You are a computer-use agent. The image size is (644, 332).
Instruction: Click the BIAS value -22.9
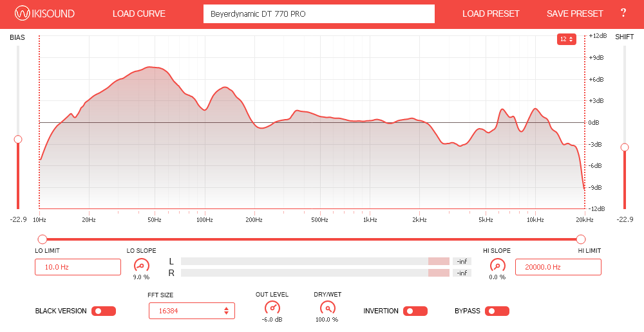click(19, 220)
